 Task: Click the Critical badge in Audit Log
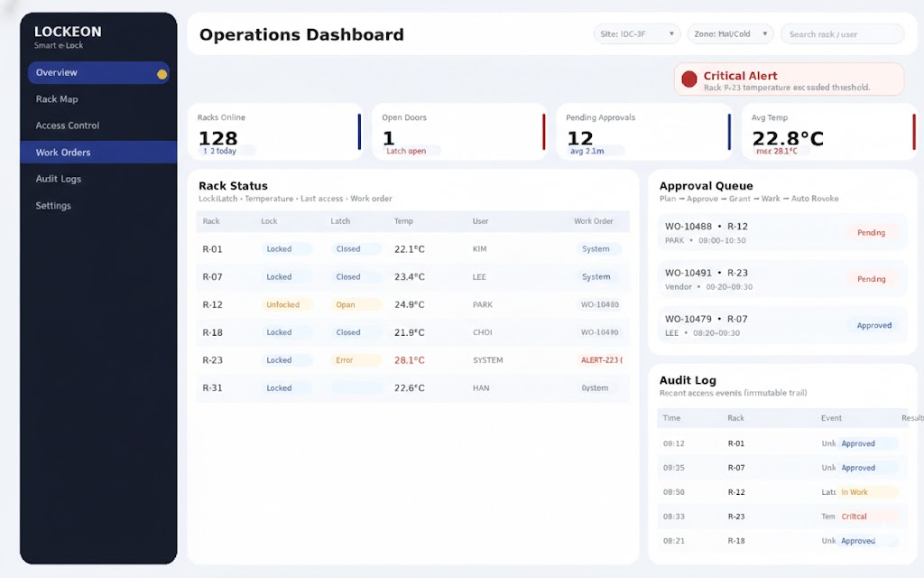[x=854, y=517]
